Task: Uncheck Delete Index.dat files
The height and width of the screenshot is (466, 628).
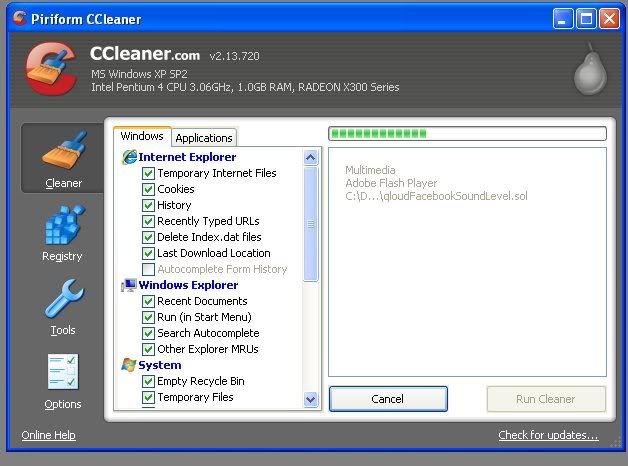Action: coord(148,237)
